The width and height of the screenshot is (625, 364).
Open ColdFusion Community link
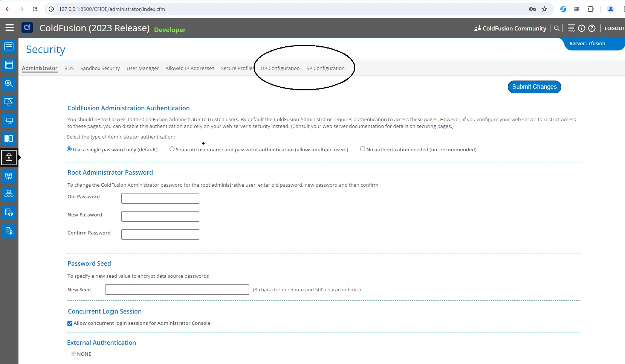point(514,28)
